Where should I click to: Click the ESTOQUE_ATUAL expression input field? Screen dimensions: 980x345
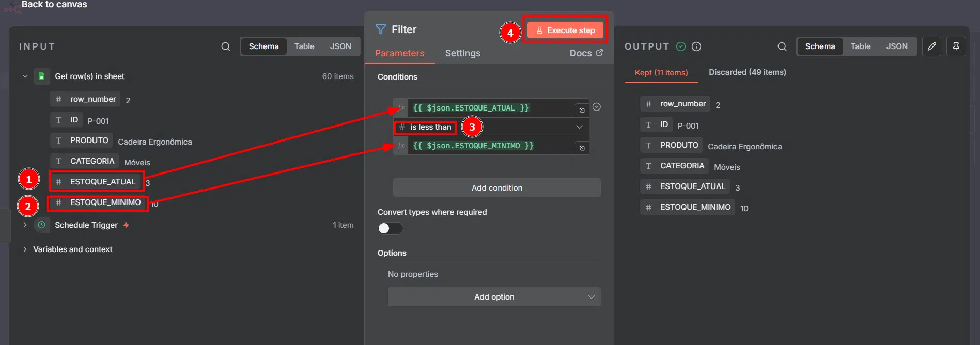point(491,108)
